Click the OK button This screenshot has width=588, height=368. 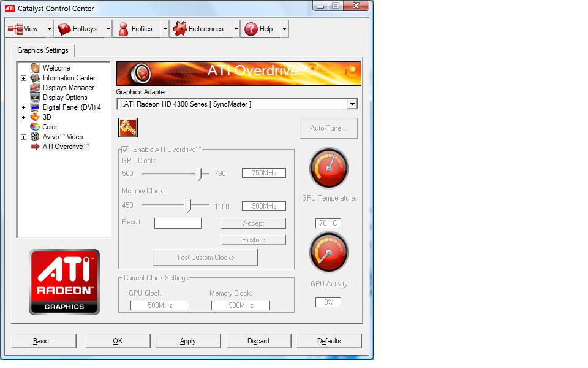(x=118, y=341)
